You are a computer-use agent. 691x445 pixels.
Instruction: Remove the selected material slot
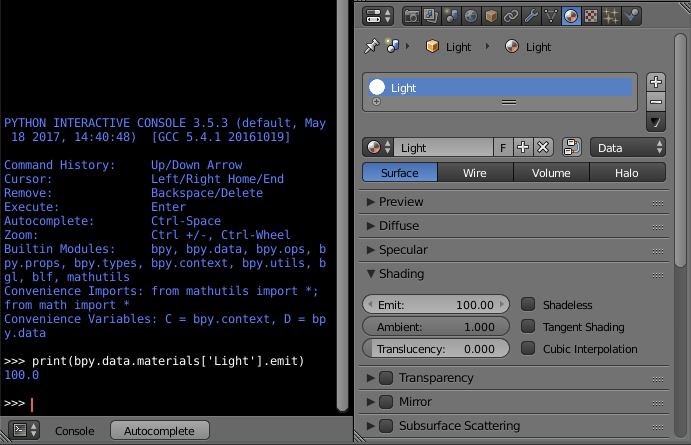pyautogui.click(x=656, y=102)
